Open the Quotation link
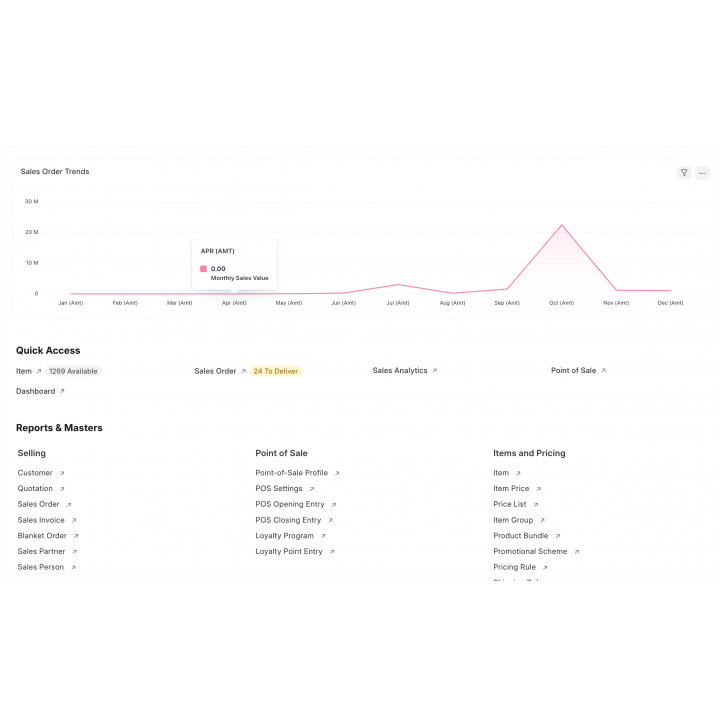This screenshot has width=720, height=720. (x=35, y=489)
